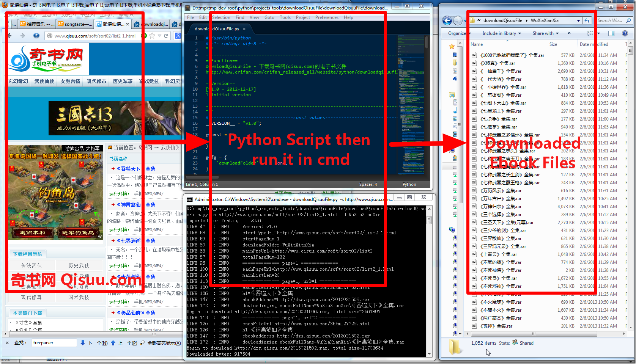Image resolution: width=636 pixels, height=364 pixels.
Task: Click the 奇书网 site logo
Action: coord(48,58)
